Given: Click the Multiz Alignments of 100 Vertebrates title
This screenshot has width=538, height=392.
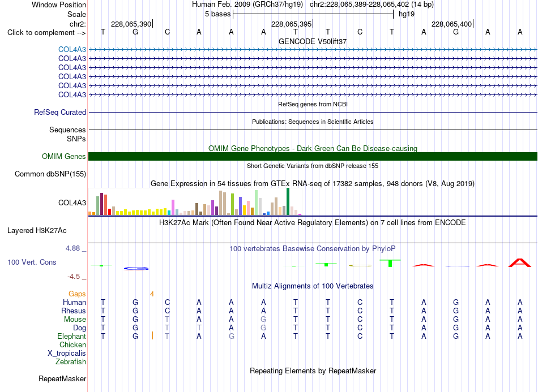Looking at the screenshot, I should [x=313, y=286].
